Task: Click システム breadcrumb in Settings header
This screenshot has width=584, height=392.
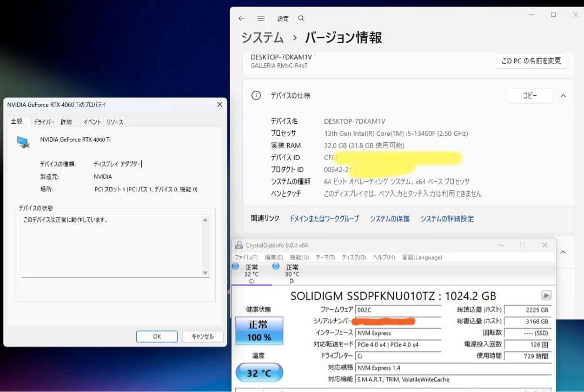Action: tap(262, 38)
